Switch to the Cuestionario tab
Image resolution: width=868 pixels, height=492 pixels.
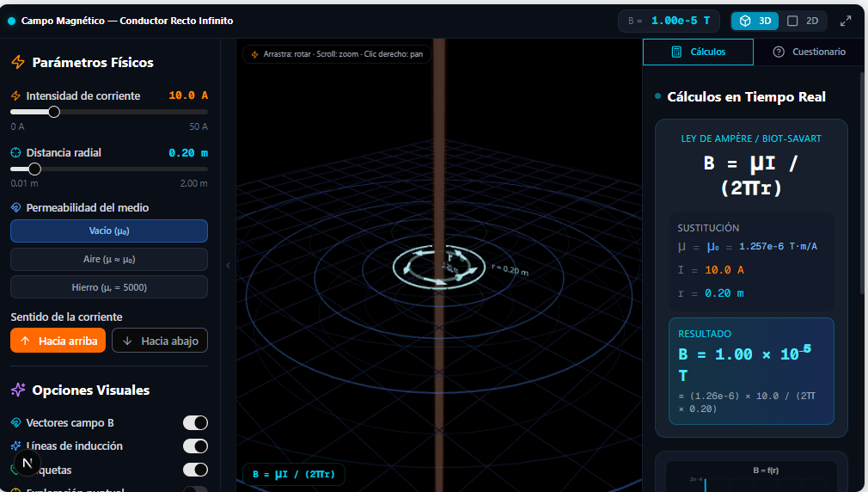coord(810,52)
